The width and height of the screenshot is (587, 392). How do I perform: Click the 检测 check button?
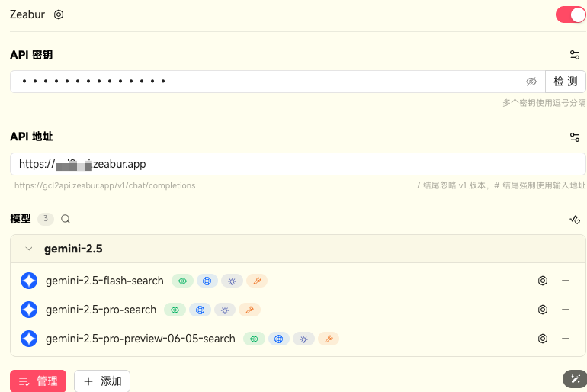pos(565,82)
